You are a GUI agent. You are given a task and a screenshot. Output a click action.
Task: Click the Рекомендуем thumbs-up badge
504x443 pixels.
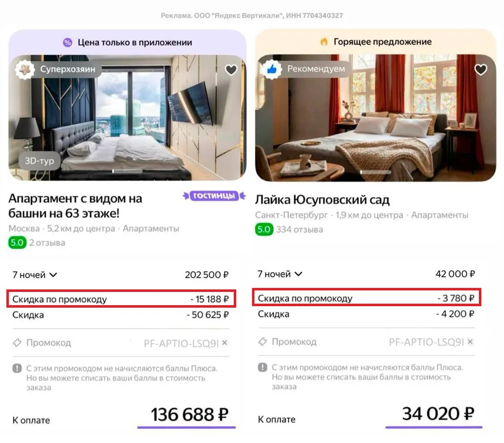(x=272, y=69)
